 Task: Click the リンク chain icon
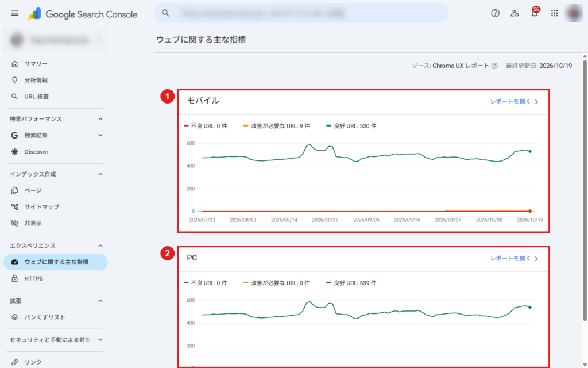pyautogui.click(x=14, y=362)
